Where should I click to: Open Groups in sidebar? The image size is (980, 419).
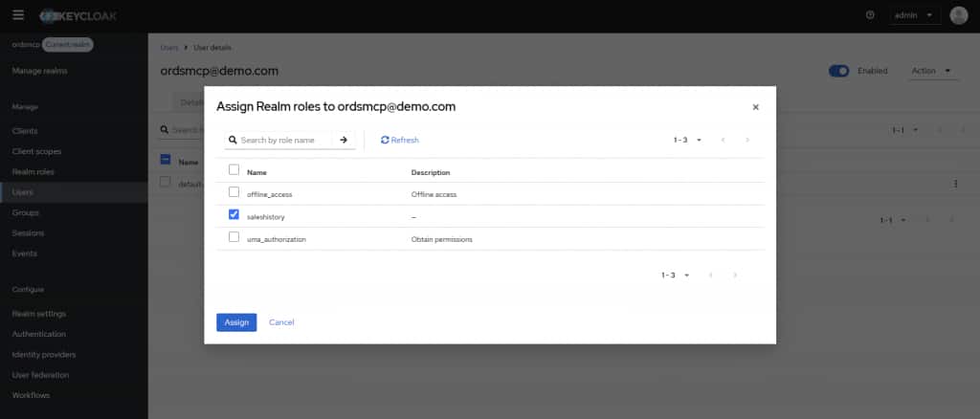tap(26, 213)
